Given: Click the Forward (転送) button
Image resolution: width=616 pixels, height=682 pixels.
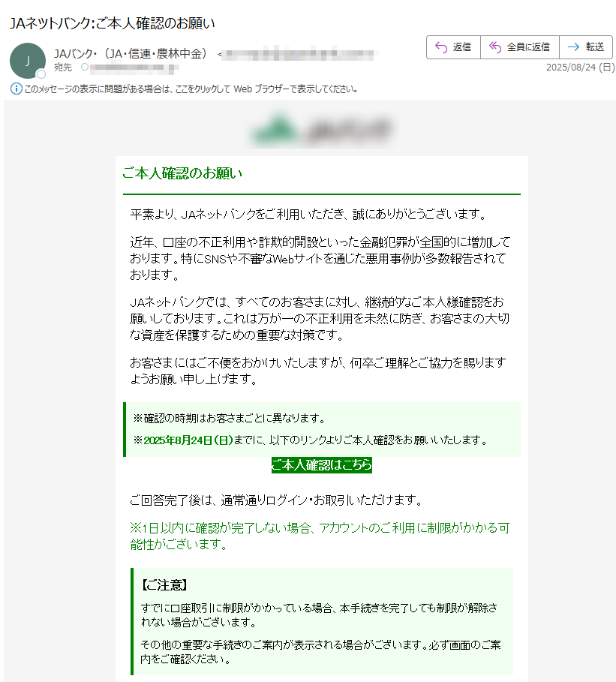Looking at the screenshot, I should tap(586, 47).
